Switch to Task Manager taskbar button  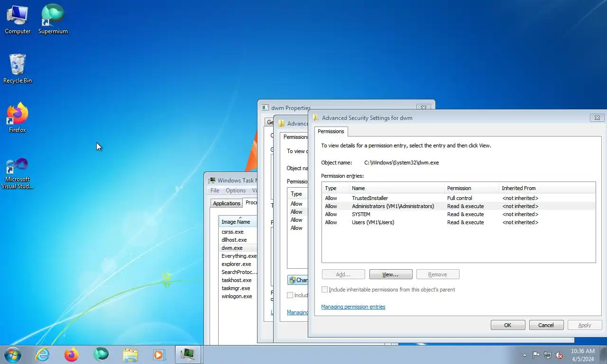(x=188, y=355)
